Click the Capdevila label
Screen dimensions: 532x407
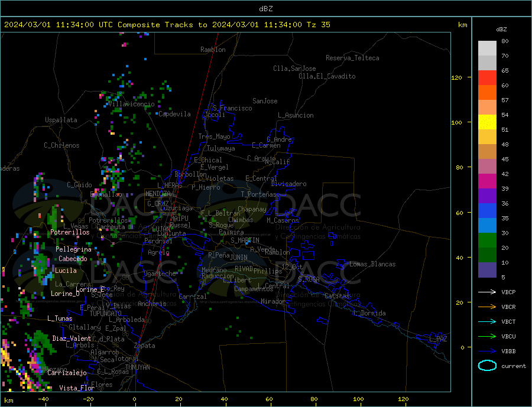pyautogui.click(x=174, y=114)
